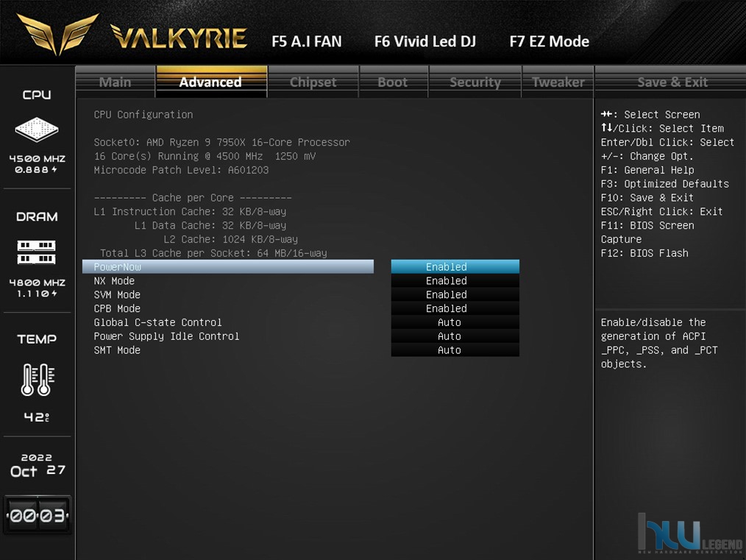Viewport: 746px width, 560px height.
Task: Click the CPU 0.888 voltage reading
Action: [36, 170]
